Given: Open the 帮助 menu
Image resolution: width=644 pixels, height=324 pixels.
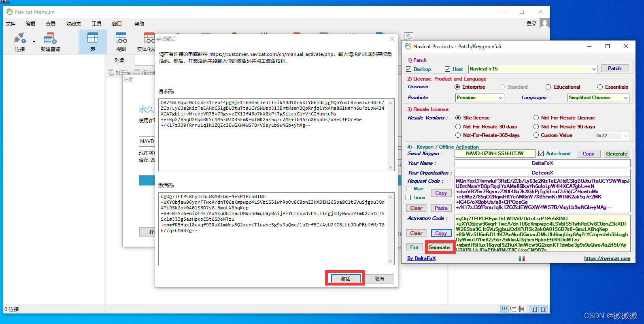Looking at the screenshot, I should 139,24.
